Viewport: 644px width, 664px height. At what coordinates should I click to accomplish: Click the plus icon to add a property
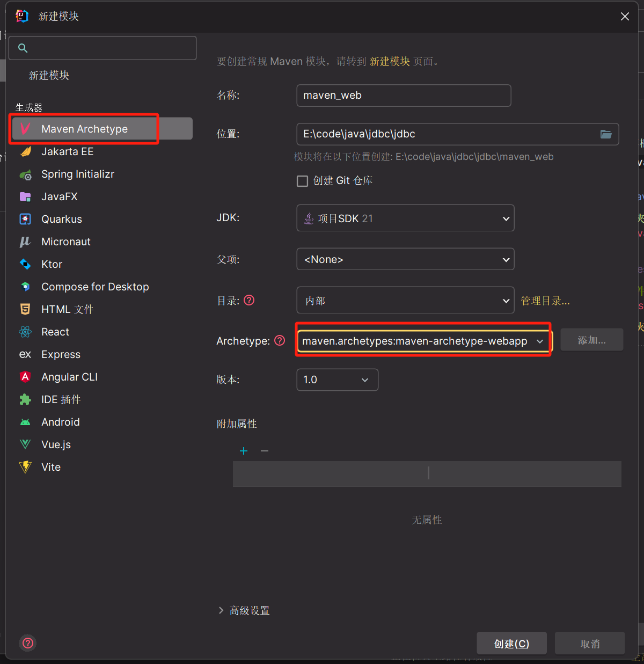244,451
